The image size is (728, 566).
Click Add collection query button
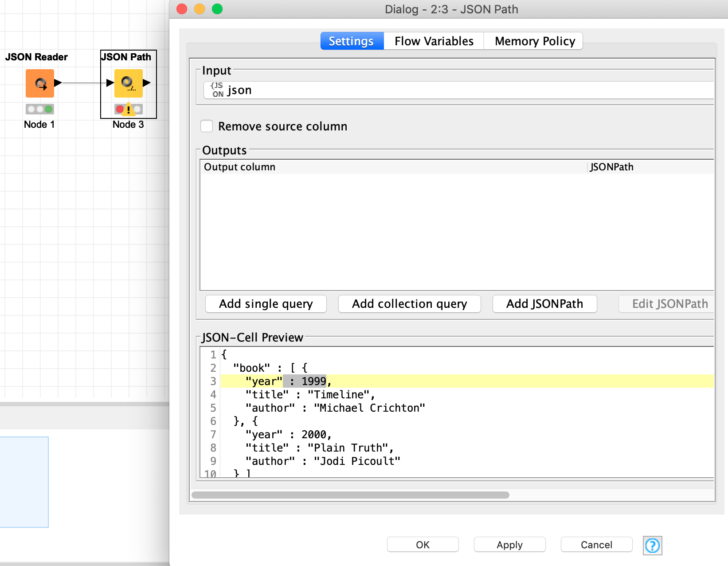410,304
